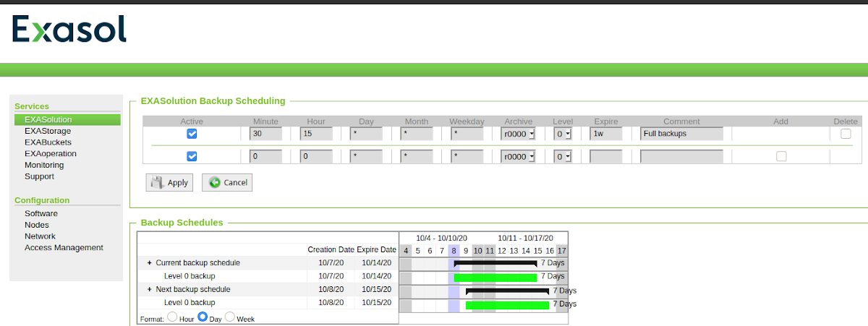The width and height of the screenshot is (868, 326).
Task: Click black Next backup schedule Gantt bar
Action: click(x=507, y=291)
